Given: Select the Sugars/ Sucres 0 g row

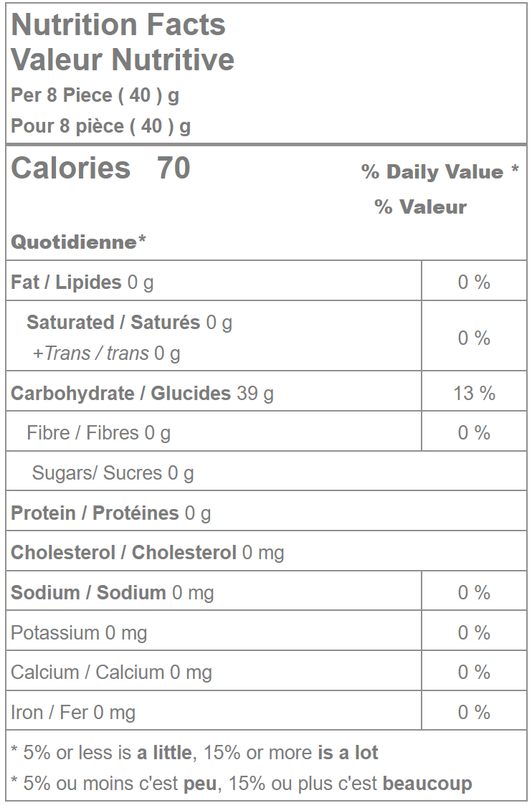Looking at the screenshot, I should [113, 473].
